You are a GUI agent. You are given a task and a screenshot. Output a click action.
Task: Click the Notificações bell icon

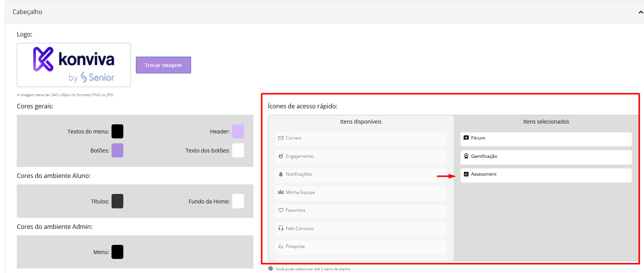tap(281, 174)
